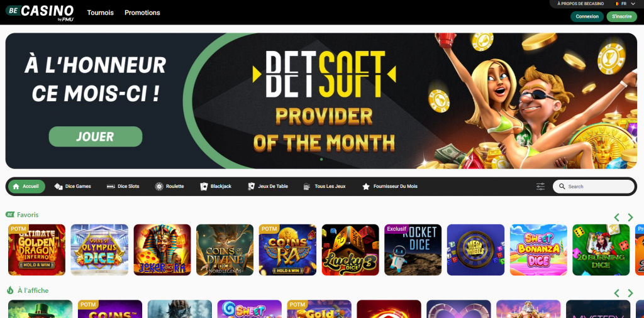The image size is (644, 318).
Task: Click the BE Casino logo
Action: tap(40, 13)
